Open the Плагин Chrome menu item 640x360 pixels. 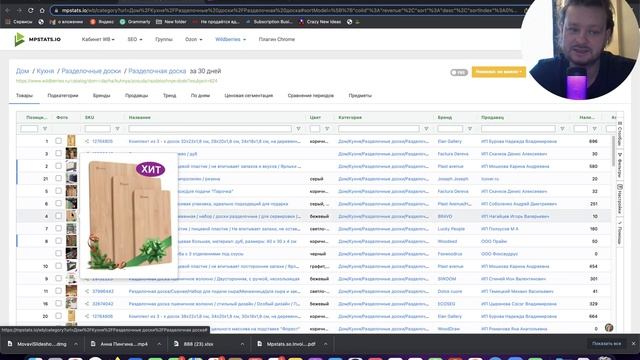point(277,40)
